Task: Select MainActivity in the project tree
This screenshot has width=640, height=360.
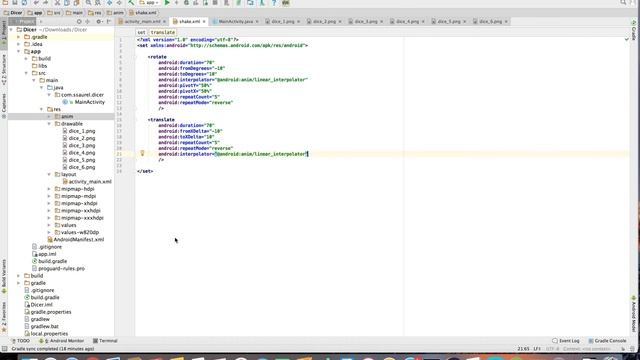Action: [x=85, y=102]
